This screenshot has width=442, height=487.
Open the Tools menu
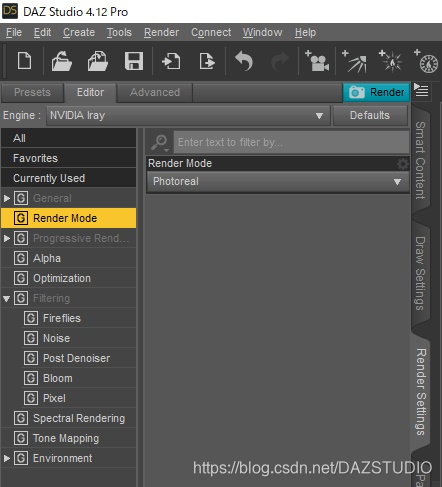click(119, 32)
